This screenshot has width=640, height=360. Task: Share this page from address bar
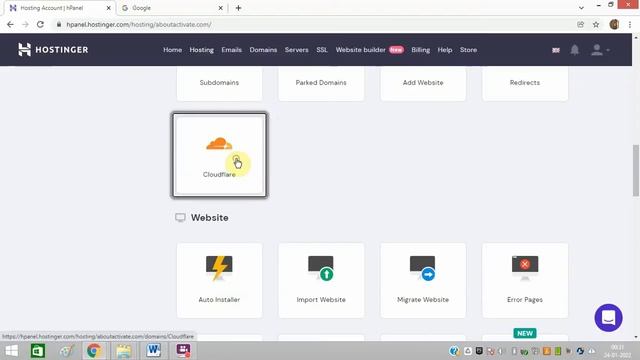point(580,24)
